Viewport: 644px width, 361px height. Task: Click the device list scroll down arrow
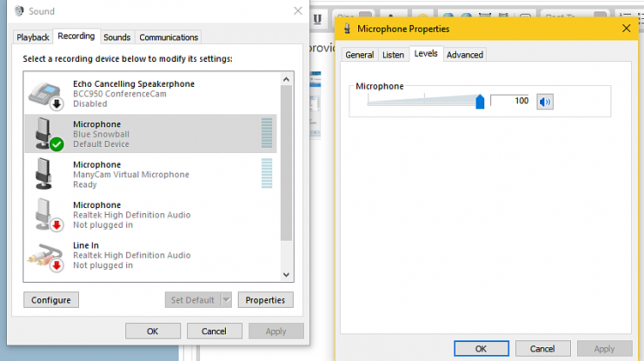(286, 275)
